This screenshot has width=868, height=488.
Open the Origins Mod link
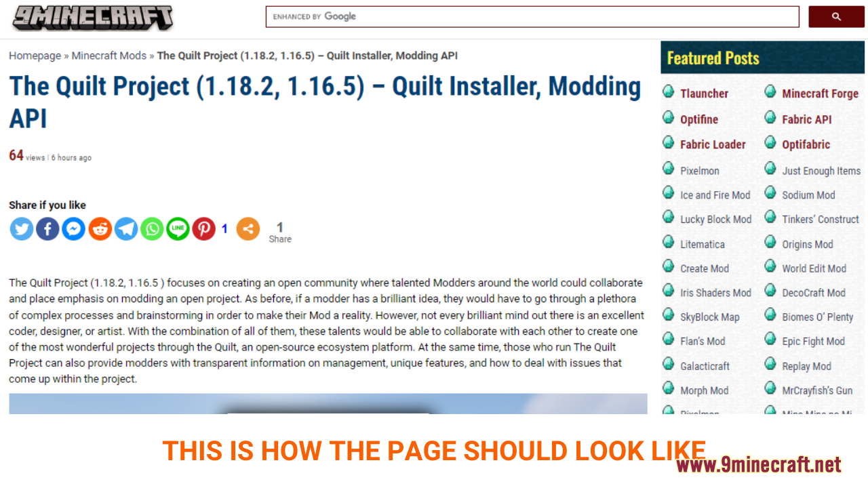pyautogui.click(x=808, y=245)
